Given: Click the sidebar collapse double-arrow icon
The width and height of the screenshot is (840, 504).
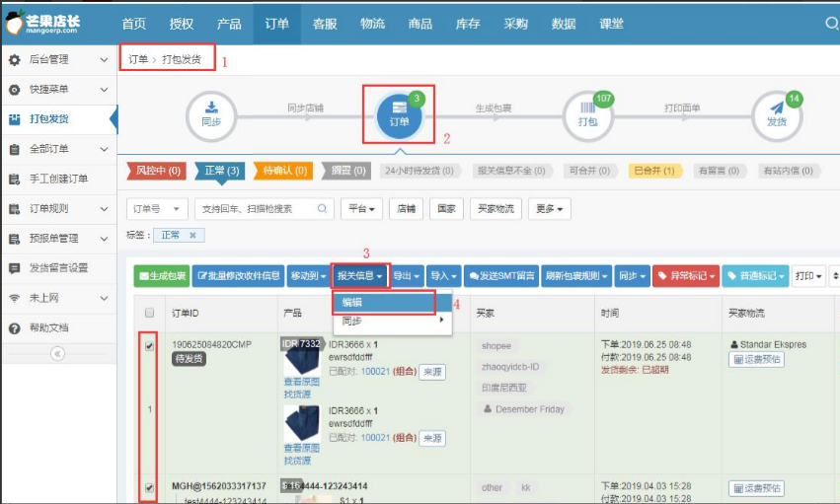Looking at the screenshot, I should tap(57, 353).
